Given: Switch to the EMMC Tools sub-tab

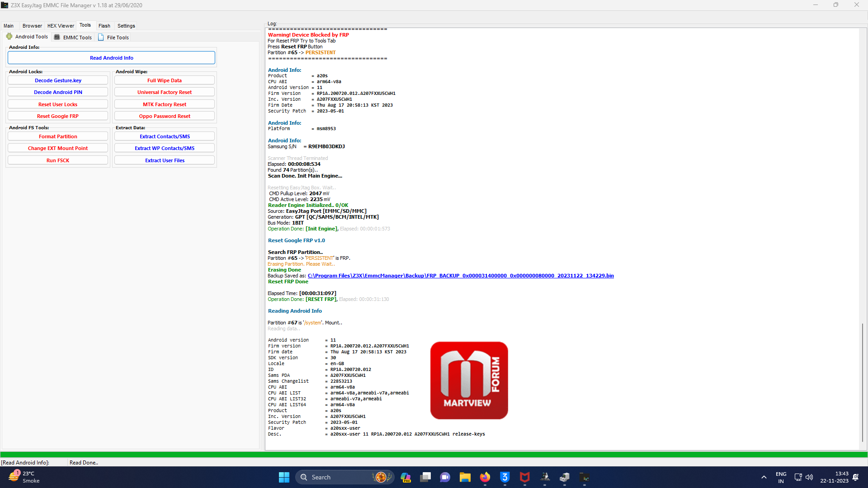Looking at the screenshot, I should pos(73,38).
